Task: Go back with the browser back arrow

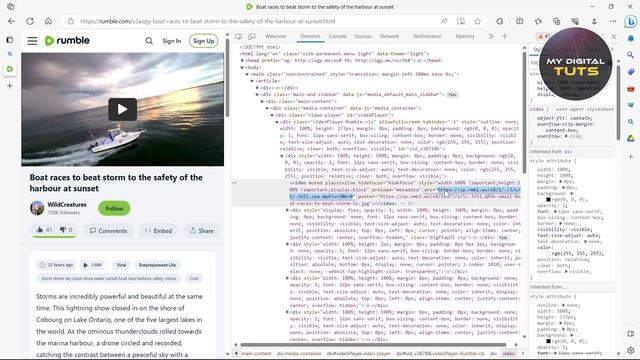Action: coord(11,21)
